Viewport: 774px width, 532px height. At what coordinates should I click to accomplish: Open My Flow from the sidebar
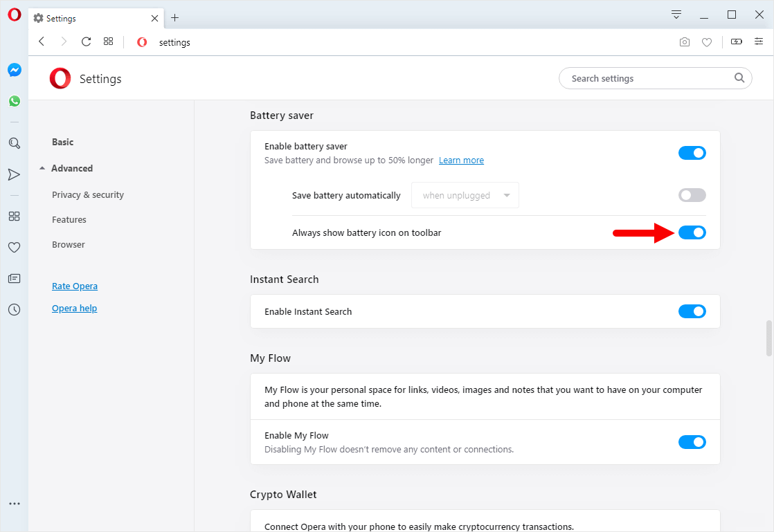point(15,174)
